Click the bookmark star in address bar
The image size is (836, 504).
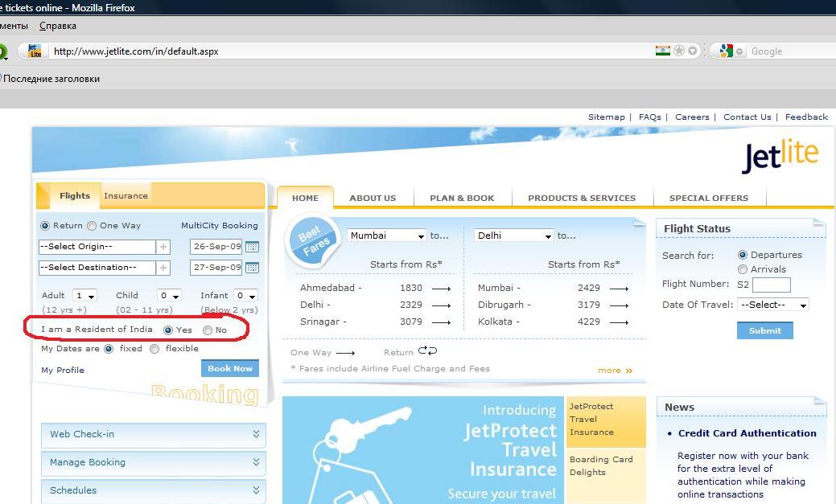click(x=679, y=51)
